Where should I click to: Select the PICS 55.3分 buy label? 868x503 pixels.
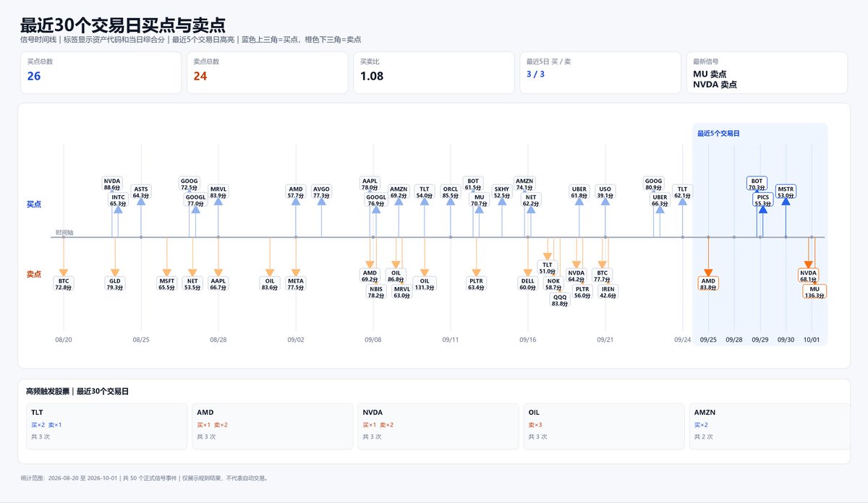pyautogui.click(x=762, y=200)
